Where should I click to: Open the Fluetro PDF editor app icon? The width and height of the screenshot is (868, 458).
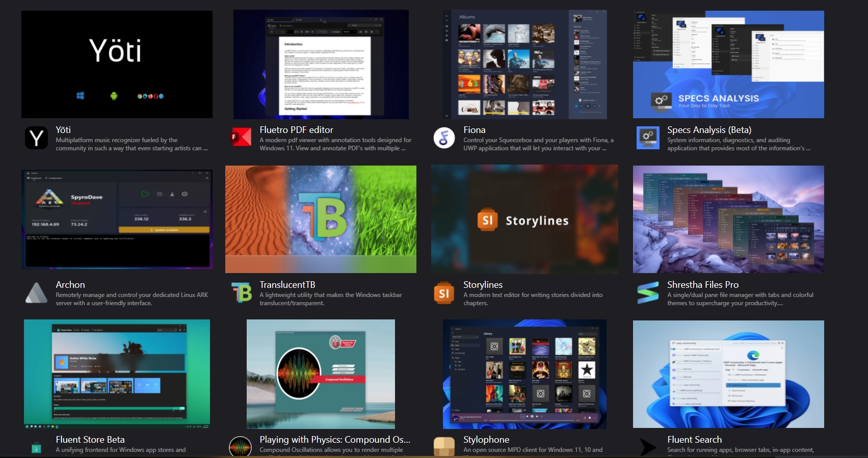click(240, 138)
